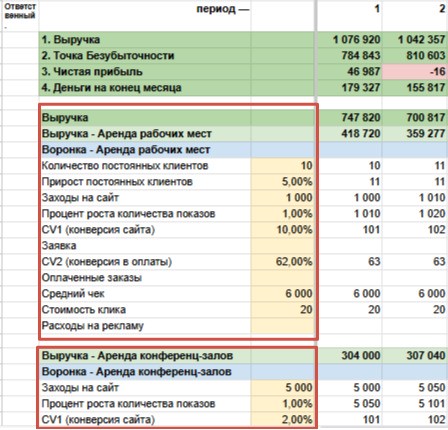Select input cell for Количество постоянных клиентов
This screenshot has height=430, width=448.
pyautogui.click(x=282, y=166)
